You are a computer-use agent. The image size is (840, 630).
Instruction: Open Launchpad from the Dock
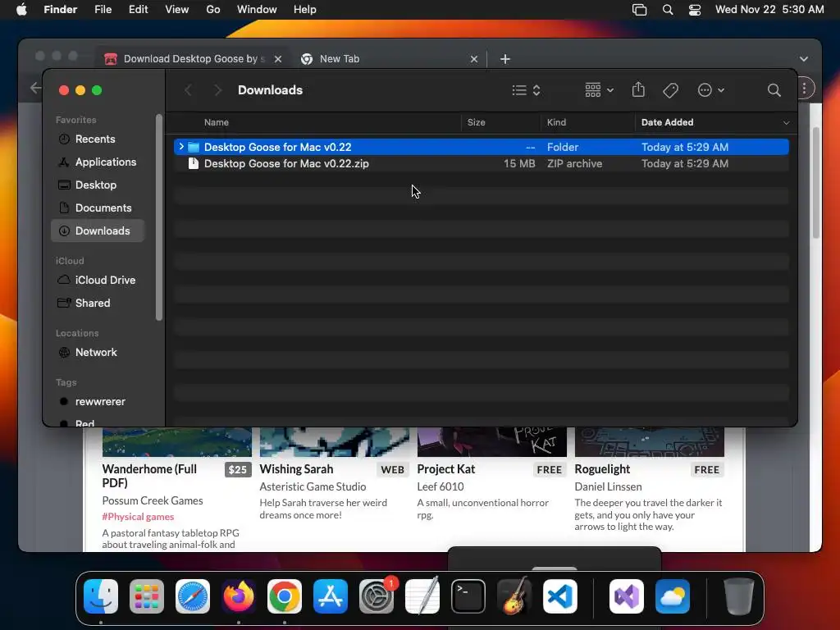147,596
